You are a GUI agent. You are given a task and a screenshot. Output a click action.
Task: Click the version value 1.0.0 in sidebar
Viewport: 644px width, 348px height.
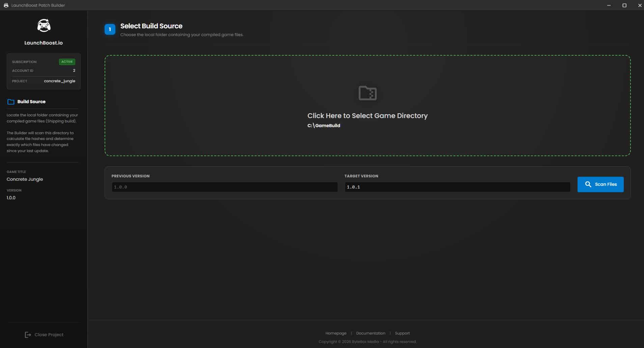coord(11,198)
